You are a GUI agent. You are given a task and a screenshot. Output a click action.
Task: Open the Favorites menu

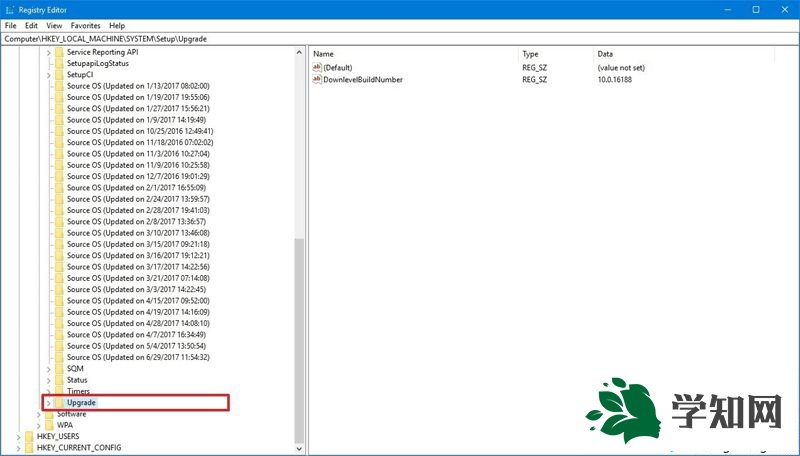coord(85,26)
